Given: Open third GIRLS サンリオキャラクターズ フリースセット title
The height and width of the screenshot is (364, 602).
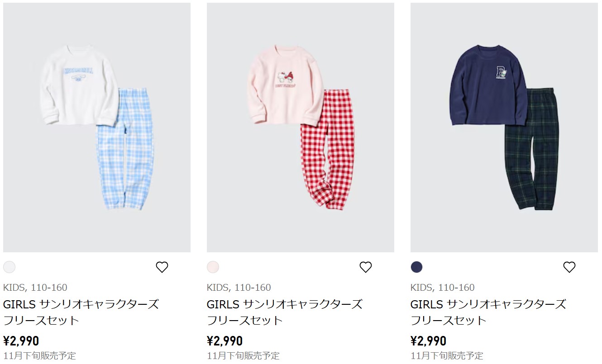Looking at the screenshot, I should (x=488, y=312).
